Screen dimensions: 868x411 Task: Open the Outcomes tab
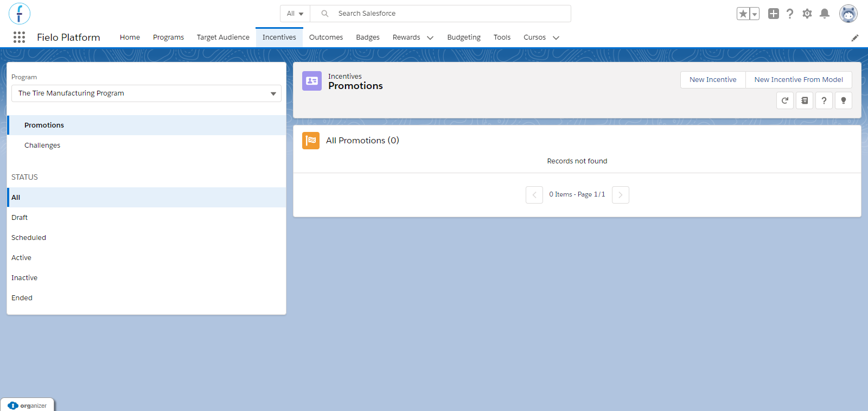[326, 37]
